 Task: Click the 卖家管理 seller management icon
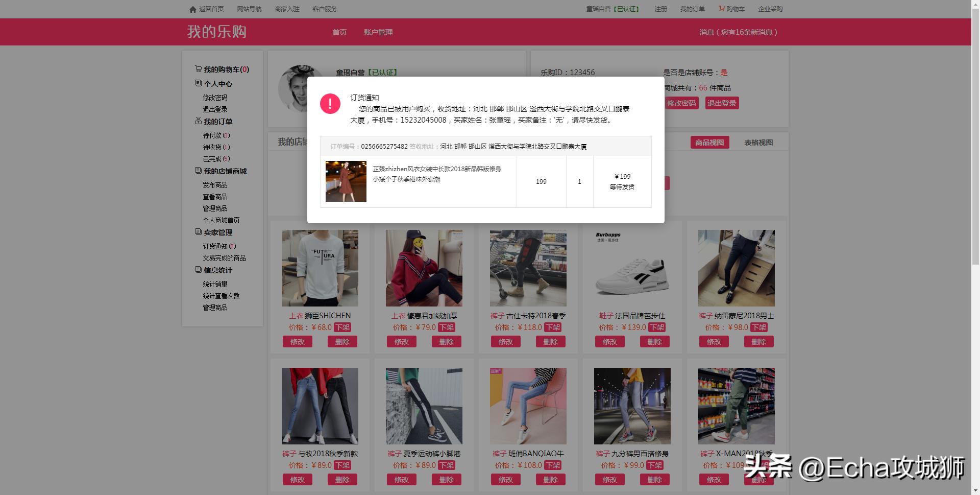point(198,232)
